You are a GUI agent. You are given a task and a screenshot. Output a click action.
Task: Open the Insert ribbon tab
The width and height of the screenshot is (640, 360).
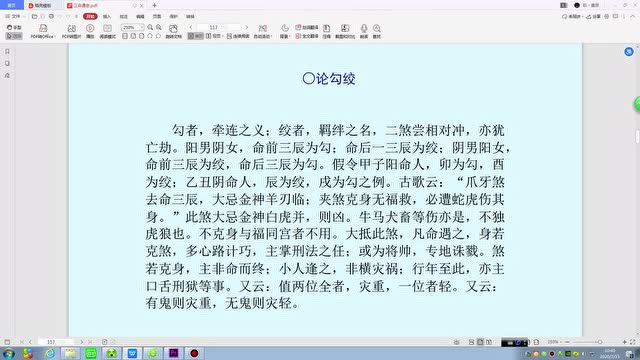point(107,16)
